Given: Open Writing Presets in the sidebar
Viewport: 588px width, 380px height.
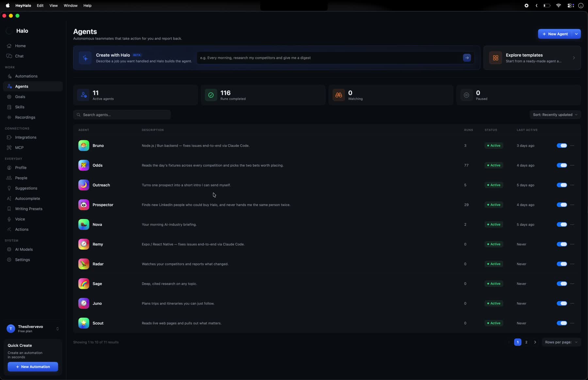Looking at the screenshot, I should coord(33,209).
